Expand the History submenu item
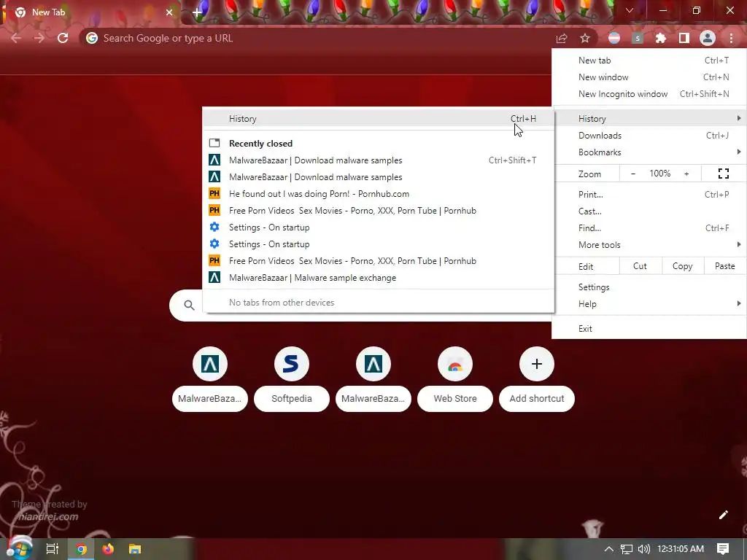This screenshot has width=747, height=560. [649, 119]
